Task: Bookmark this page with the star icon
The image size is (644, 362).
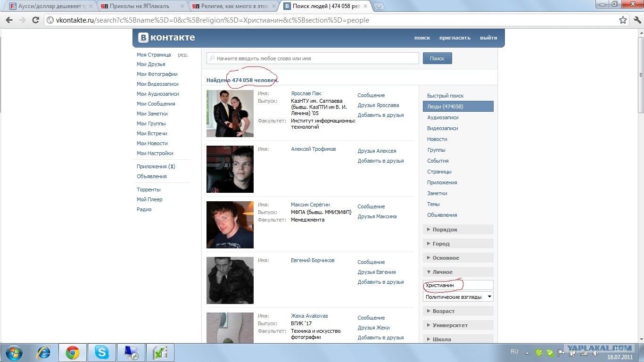Action: 623,20
